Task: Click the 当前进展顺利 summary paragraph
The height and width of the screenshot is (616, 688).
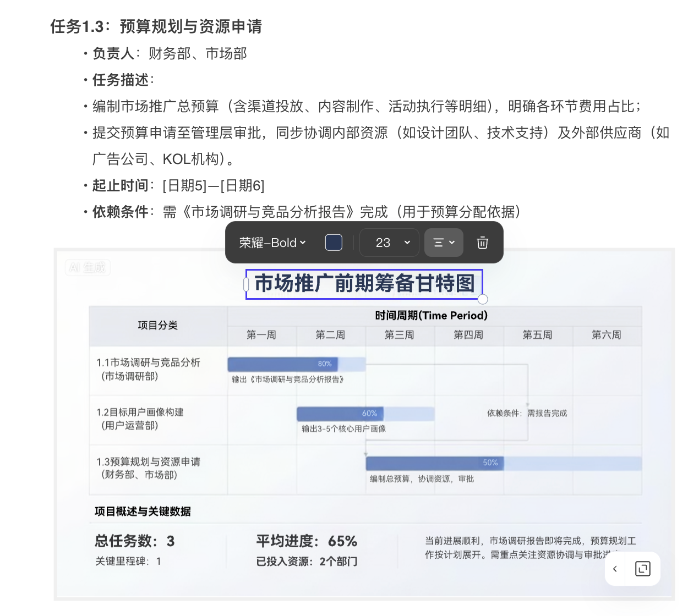Action: tap(530, 548)
